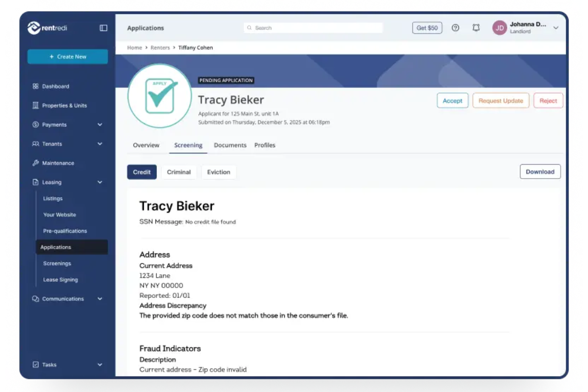This screenshot has height=392, width=588.
Task: Click inside the Search input field
Action: click(x=314, y=28)
